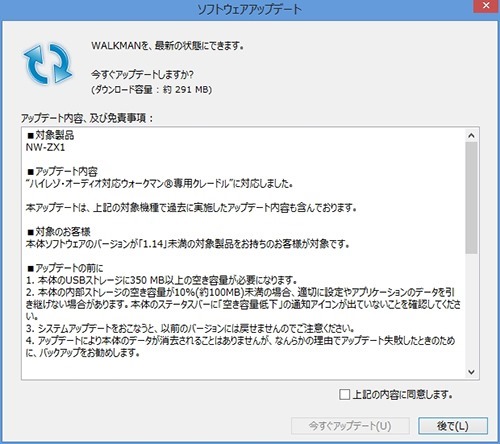
Task: Click the ■アップデートの前に heading line
Action: [x=65, y=268]
